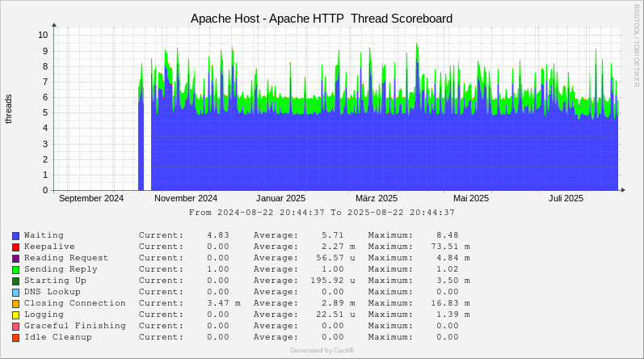Click the orange Closing Connection swatch

pyautogui.click(x=15, y=304)
